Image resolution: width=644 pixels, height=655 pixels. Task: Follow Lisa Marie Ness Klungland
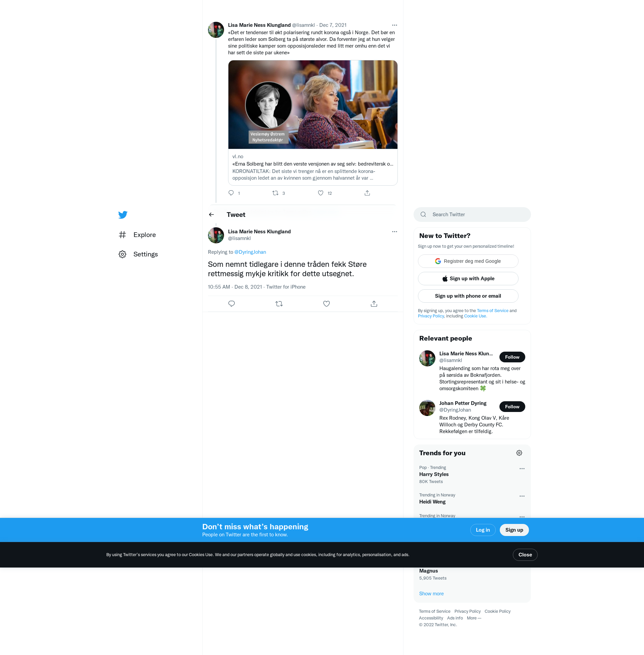[x=512, y=357]
